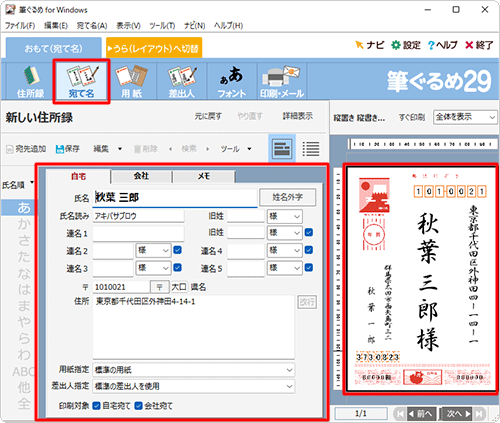The height and width of the screenshot is (423, 500).
Task: Open the 差出人指定 dropdown
Action: pyautogui.click(x=193, y=386)
